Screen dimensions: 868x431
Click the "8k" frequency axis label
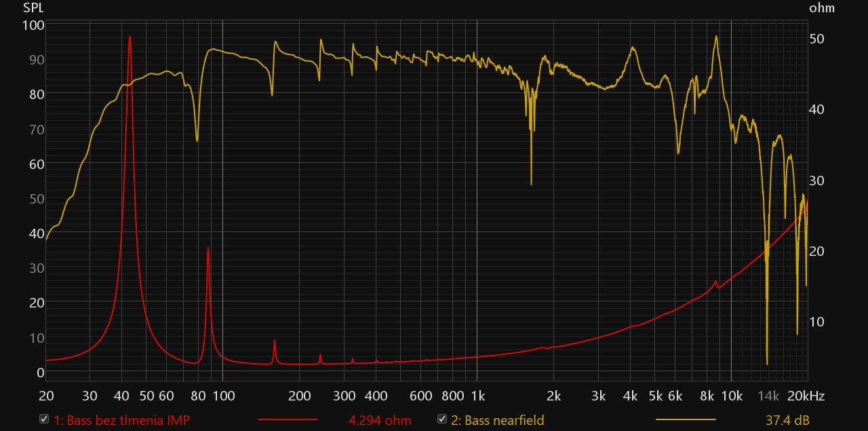(707, 396)
